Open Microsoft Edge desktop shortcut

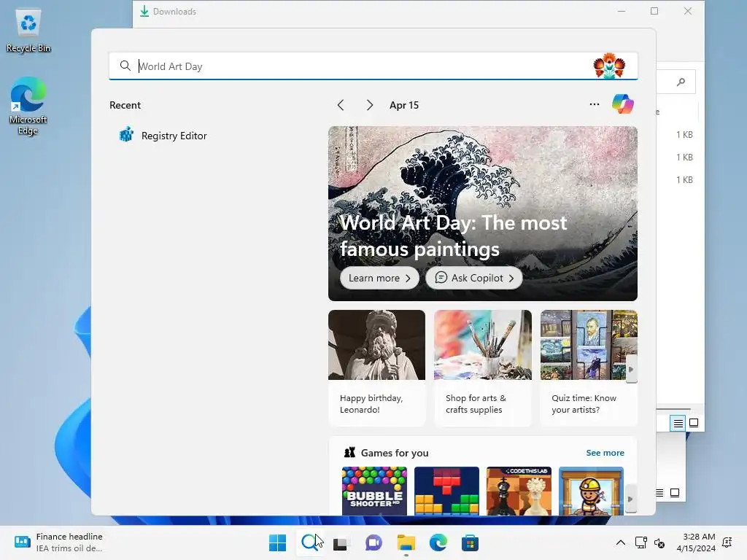[28, 106]
